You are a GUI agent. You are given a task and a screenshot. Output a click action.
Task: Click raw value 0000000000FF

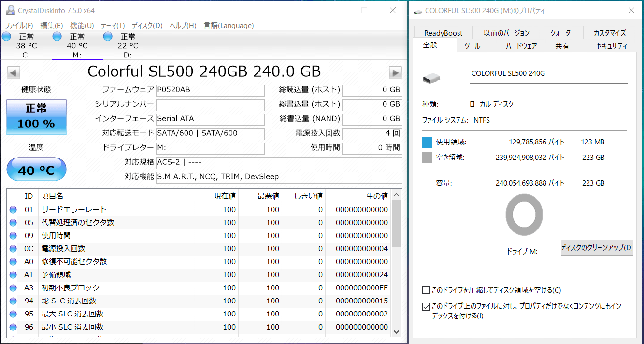coord(361,288)
